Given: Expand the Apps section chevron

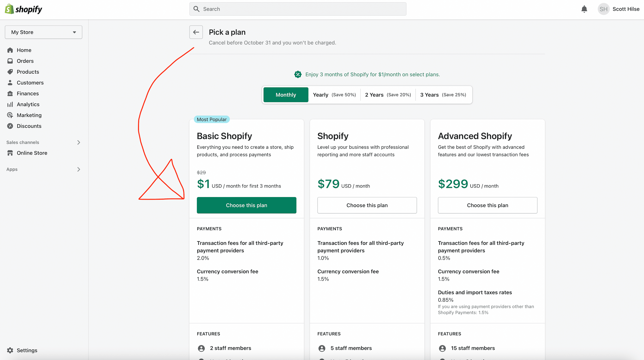Looking at the screenshot, I should tap(79, 169).
